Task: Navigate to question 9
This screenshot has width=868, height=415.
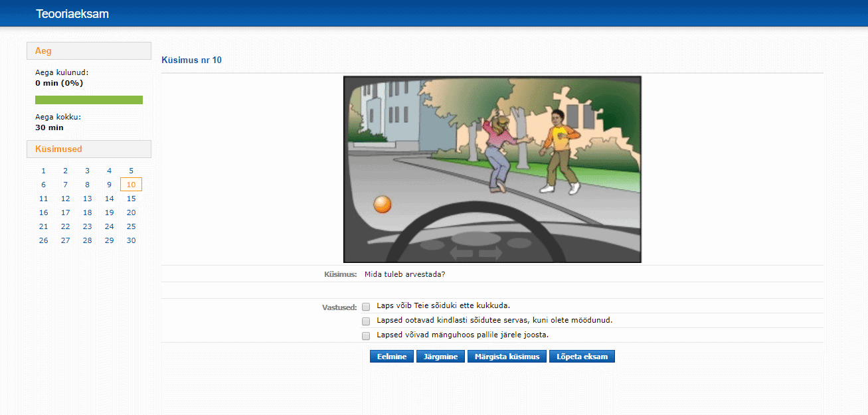Action: tap(110, 185)
